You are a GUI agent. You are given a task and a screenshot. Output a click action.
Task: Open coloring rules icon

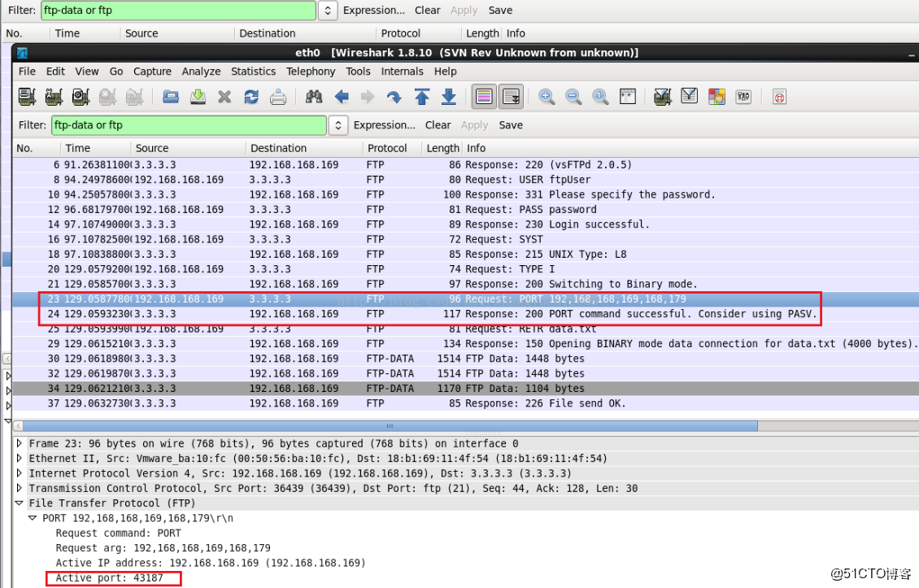[716, 97]
